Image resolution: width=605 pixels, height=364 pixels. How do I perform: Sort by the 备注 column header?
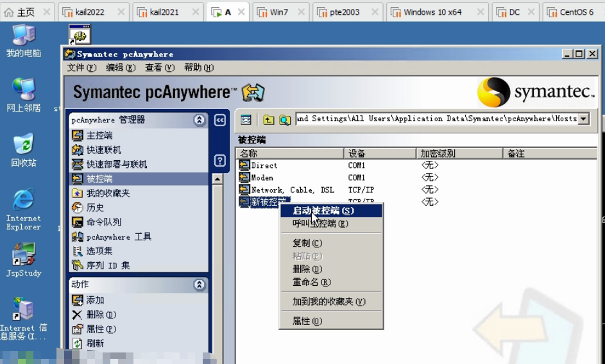tap(550, 153)
